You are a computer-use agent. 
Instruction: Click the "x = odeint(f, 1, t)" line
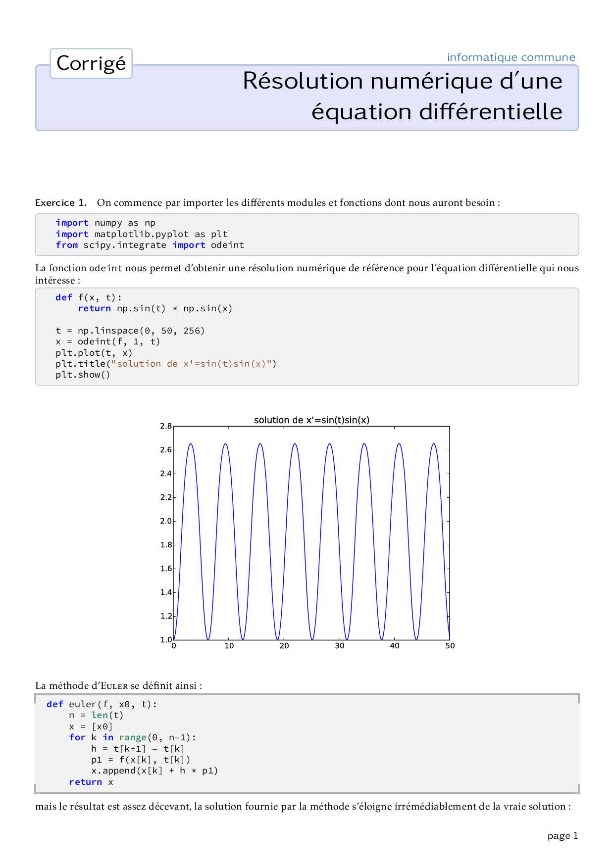[x=108, y=341]
